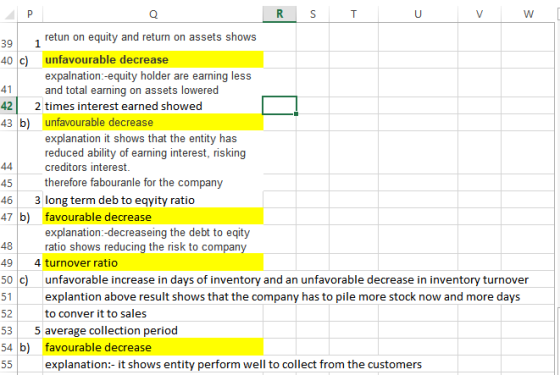
Task: Click cell 'explanation:-decreaseing the debt to eqity'
Action: point(153,239)
